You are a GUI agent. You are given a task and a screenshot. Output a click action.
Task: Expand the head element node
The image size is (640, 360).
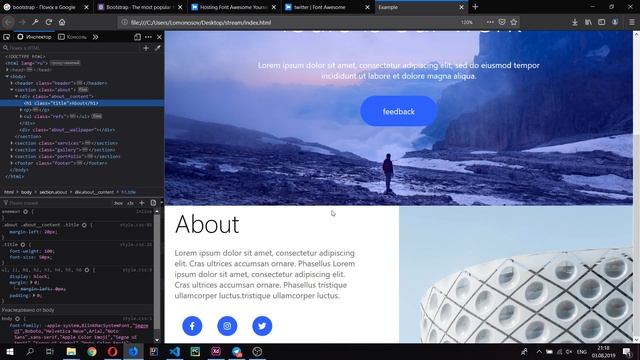click(x=7, y=70)
